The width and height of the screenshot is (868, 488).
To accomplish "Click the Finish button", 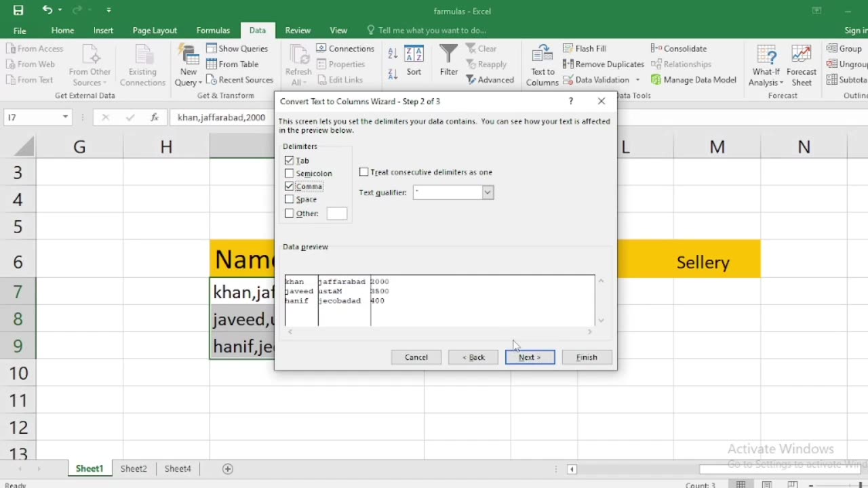I will 587,357.
